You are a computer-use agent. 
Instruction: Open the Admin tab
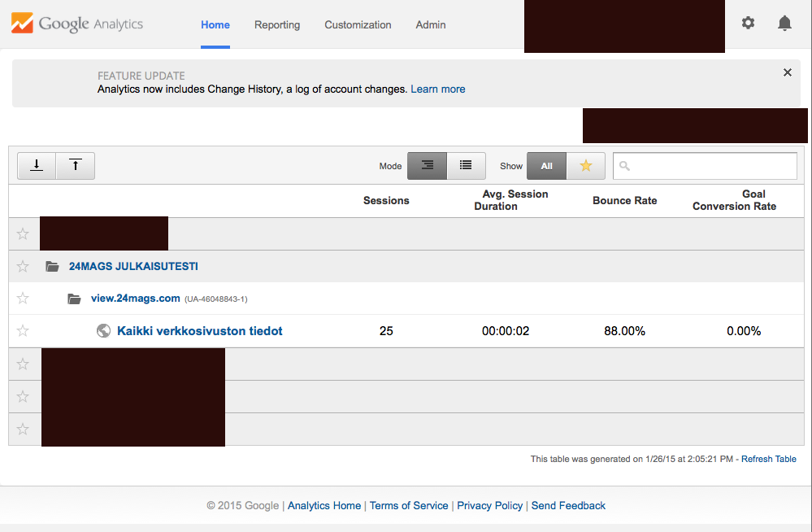(430, 25)
